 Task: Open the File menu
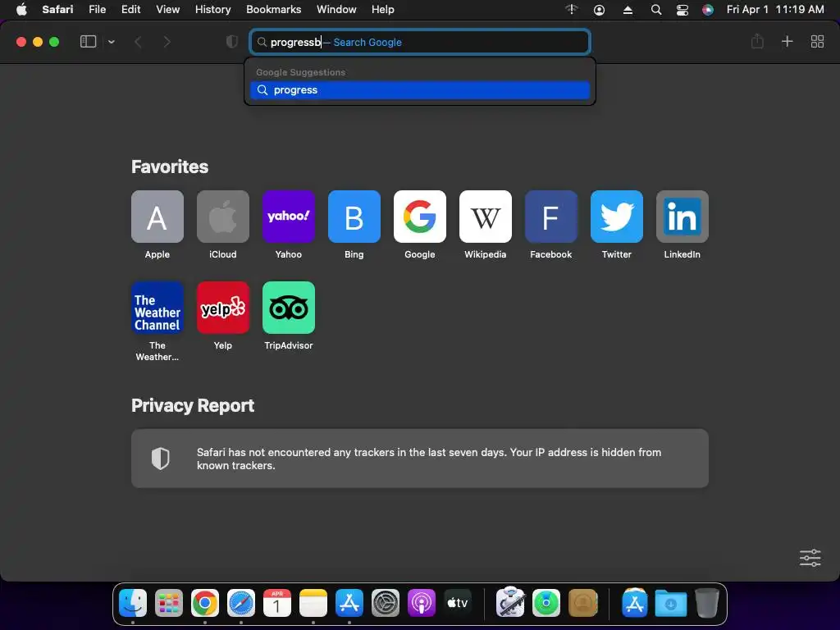coord(97,9)
